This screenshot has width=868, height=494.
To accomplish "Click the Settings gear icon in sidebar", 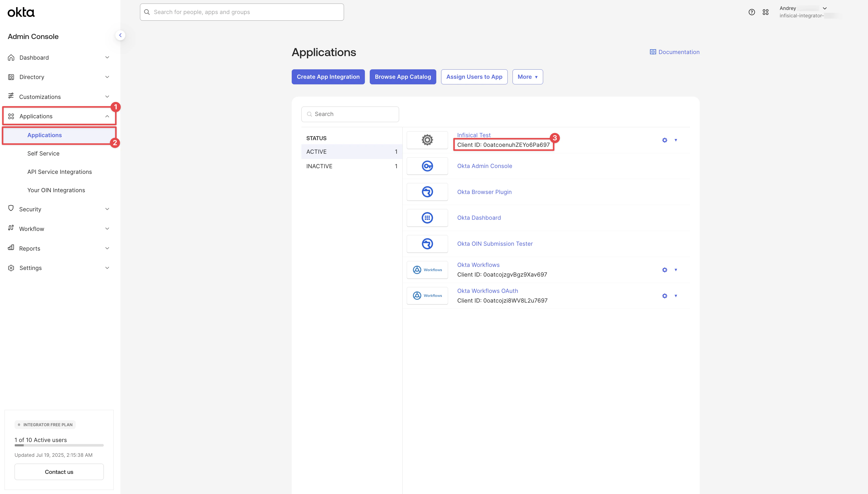I will pos(11,268).
